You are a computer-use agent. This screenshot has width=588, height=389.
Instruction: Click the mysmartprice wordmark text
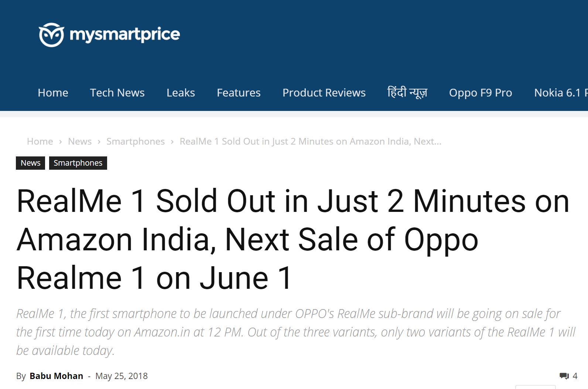124,35
